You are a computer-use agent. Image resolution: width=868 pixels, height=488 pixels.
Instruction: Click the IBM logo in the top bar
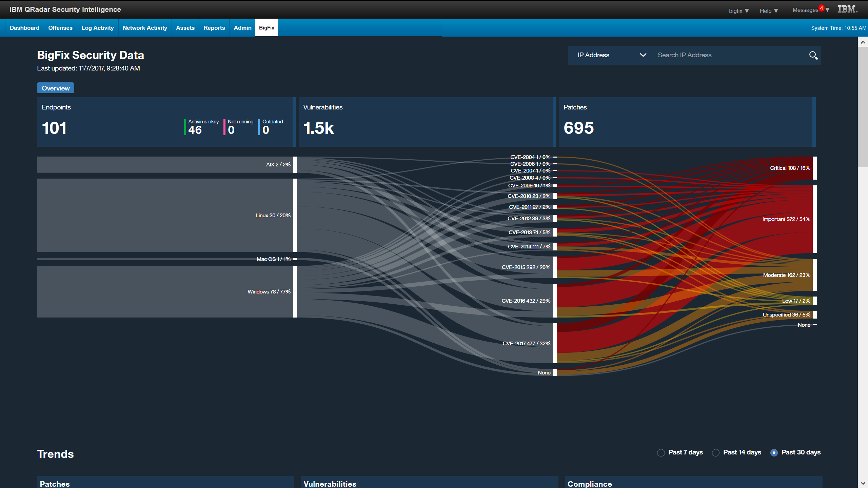pyautogui.click(x=847, y=9)
